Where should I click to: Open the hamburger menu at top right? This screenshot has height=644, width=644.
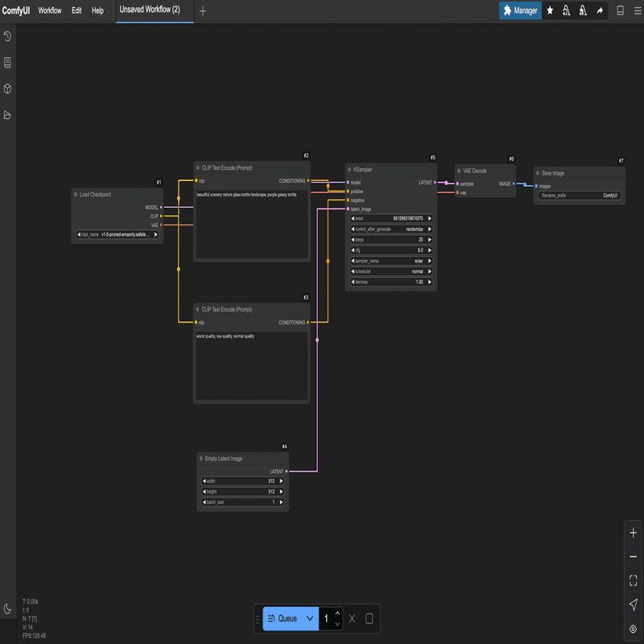638,10
